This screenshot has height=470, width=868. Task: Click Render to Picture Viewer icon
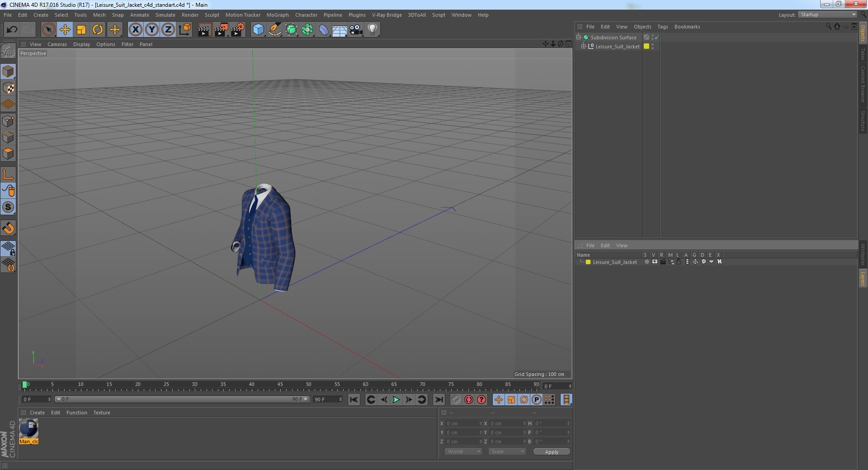(221, 30)
